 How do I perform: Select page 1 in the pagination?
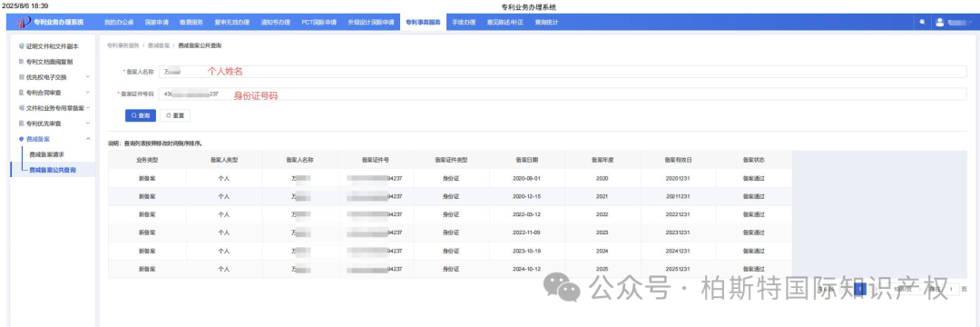coord(860,290)
